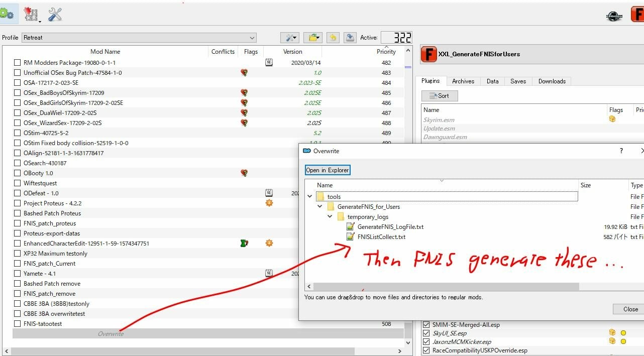Enable the XP32 Maximum testonly checkbox
Screen dimensions: 644x356
[x=18, y=254]
